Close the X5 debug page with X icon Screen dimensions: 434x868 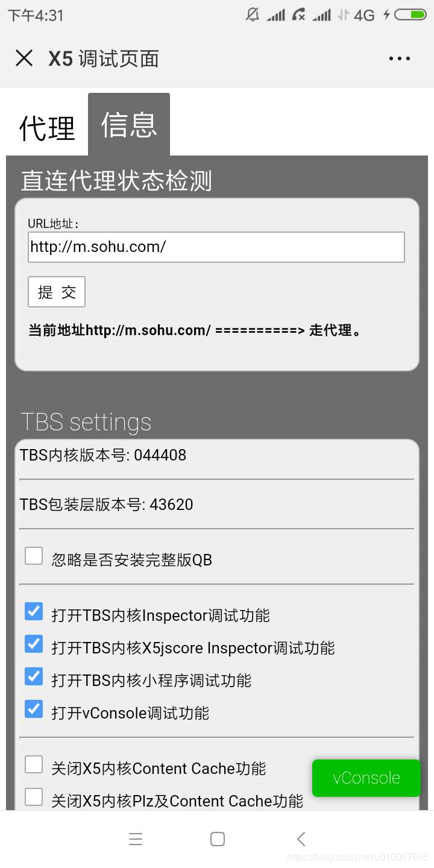[24, 58]
